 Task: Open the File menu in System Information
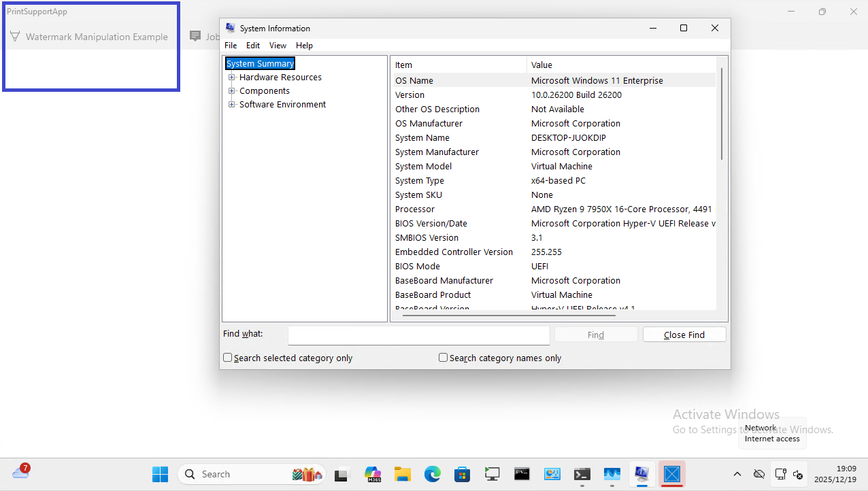pos(231,46)
